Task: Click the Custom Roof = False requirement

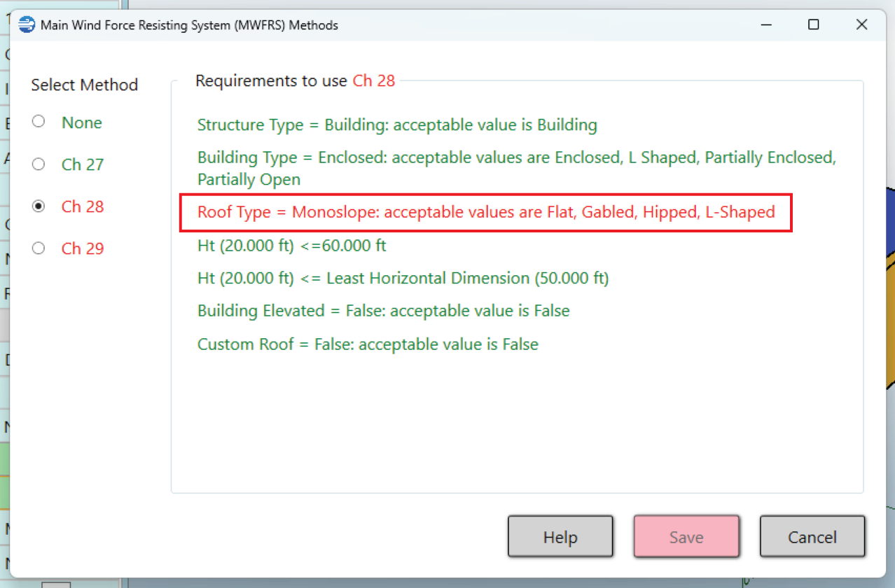Action: click(x=368, y=344)
